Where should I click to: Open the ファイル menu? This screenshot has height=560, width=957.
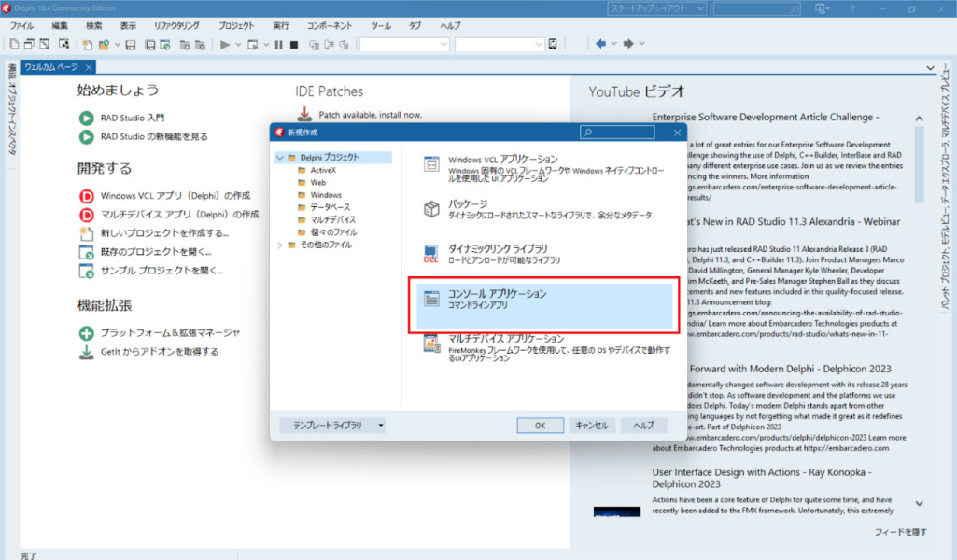21,25
